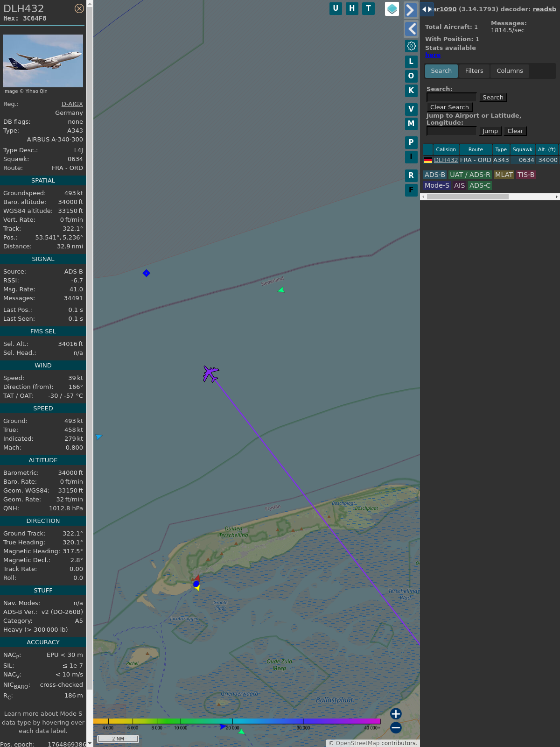This screenshot has width=560, height=747.
Task: Close the DLH432 aircraft info panel
Action: [79, 8]
